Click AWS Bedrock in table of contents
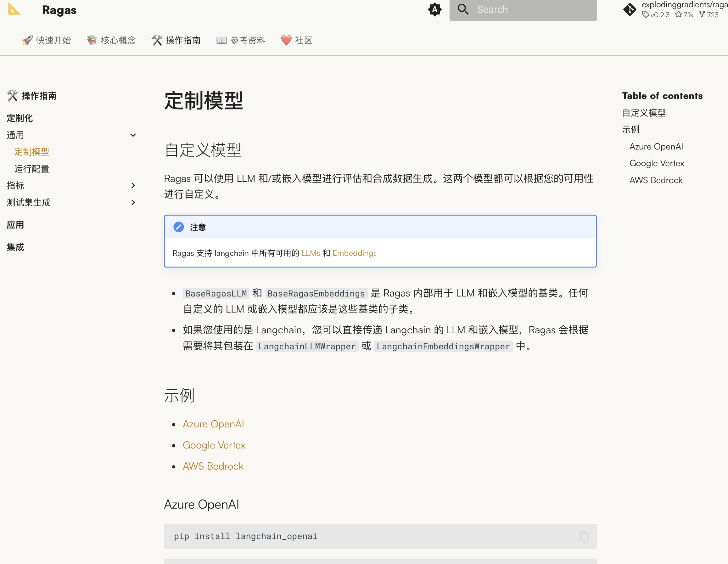728x564 pixels. (655, 180)
